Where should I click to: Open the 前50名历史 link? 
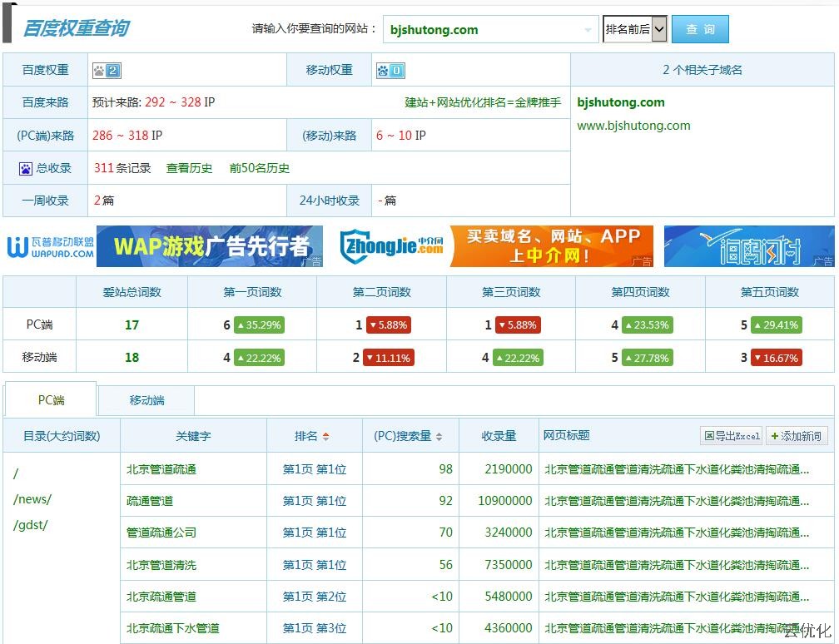[260, 168]
